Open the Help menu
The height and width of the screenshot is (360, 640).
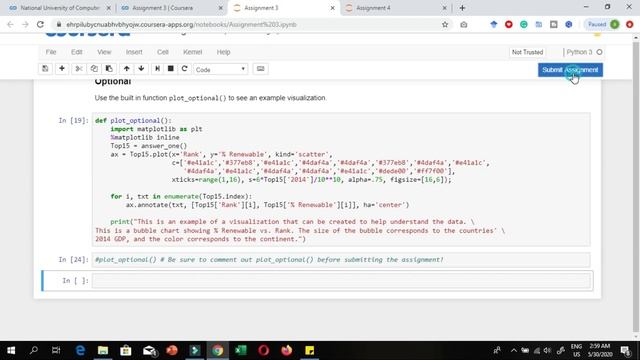point(223,52)
